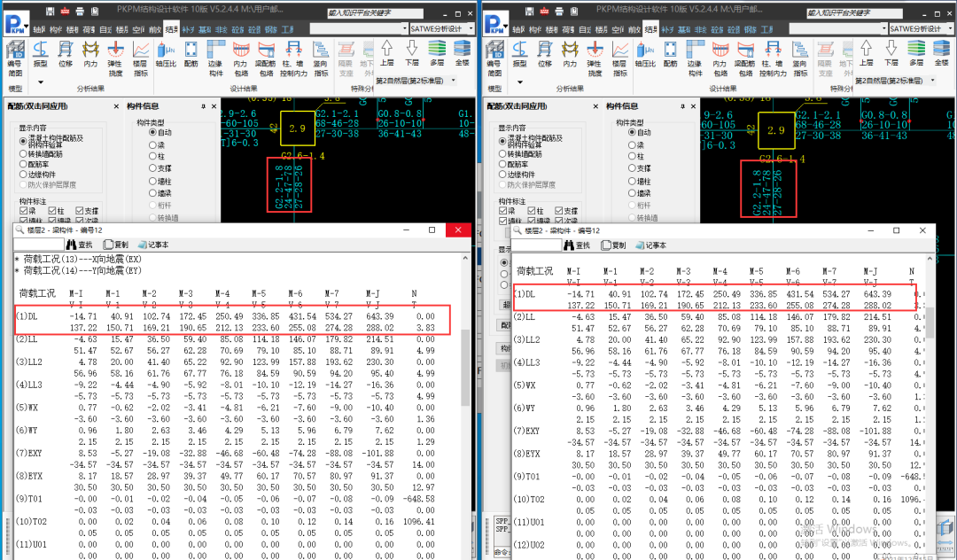Click 查找 button in left beam dialog
The image size is (957, 560).
click(x=80, y=245)
